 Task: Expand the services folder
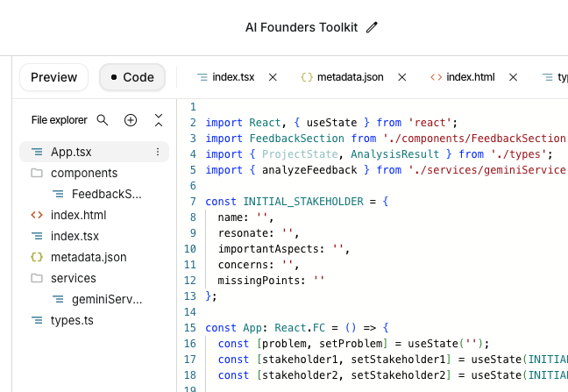73,278
